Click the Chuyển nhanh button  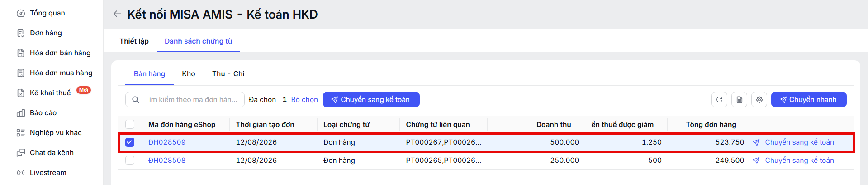(x=809, y=100)
